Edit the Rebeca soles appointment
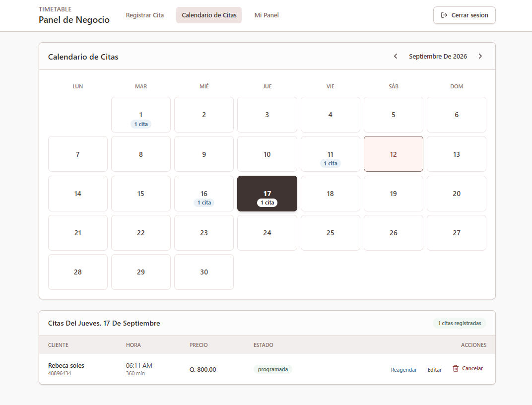532x405 pixels. click(435, 370)
